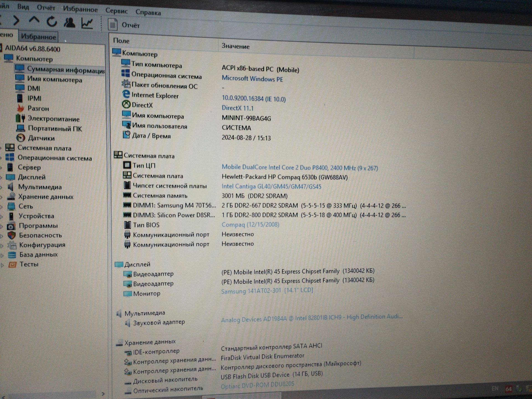This screenshot has height=399, width=532.
Task: Click the Разгон flame icon
Action: tap(21, 108)
